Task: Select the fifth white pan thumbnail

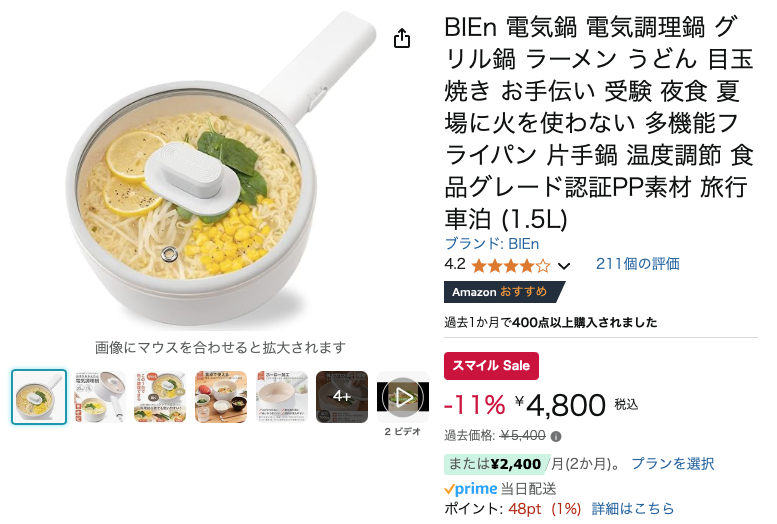Action: [x=281, y=397]
